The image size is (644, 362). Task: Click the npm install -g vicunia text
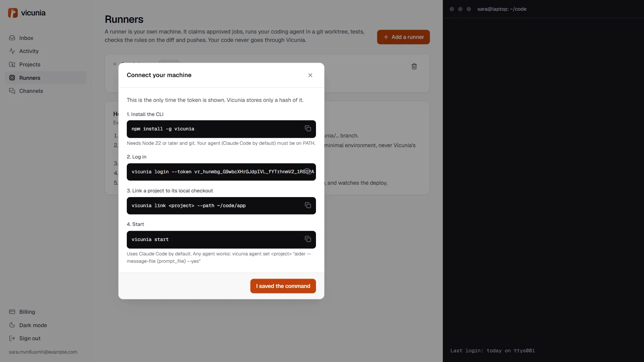click(163, 129)
